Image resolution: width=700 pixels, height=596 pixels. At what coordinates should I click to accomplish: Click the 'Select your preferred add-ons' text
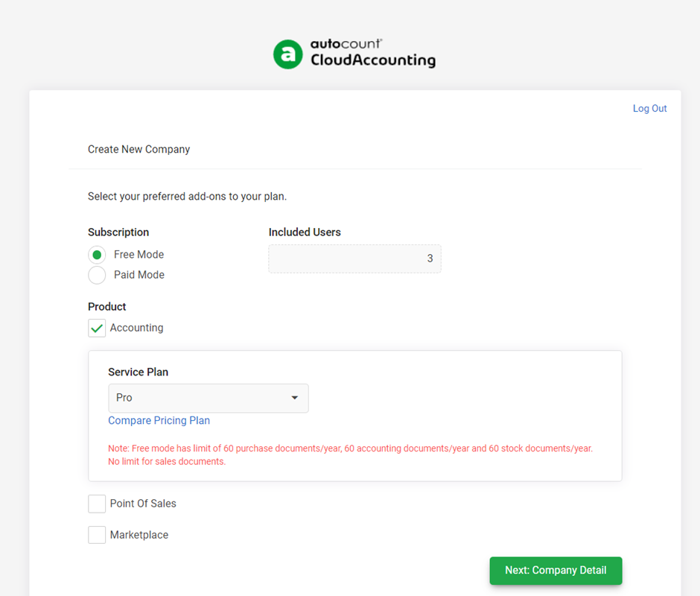click(187, 197)
